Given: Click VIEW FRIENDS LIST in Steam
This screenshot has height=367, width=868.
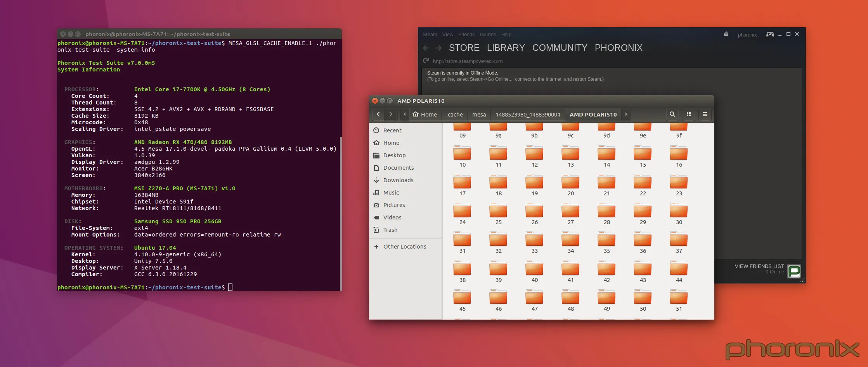Looking at the screenshot, I should 759,266.
